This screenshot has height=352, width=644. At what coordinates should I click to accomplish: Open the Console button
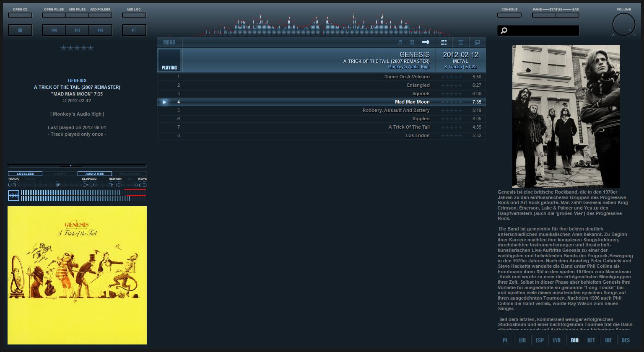[509, 15]
